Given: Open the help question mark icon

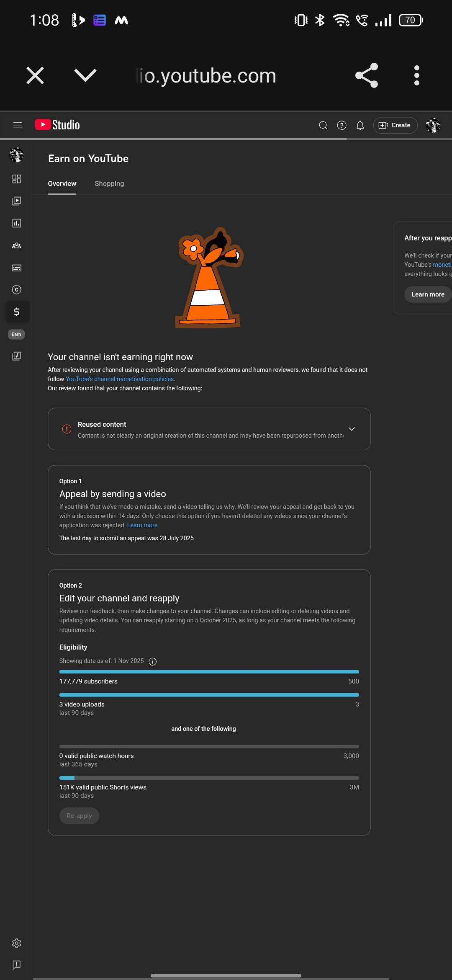Looking at the screenshot, I should point(342,125).
